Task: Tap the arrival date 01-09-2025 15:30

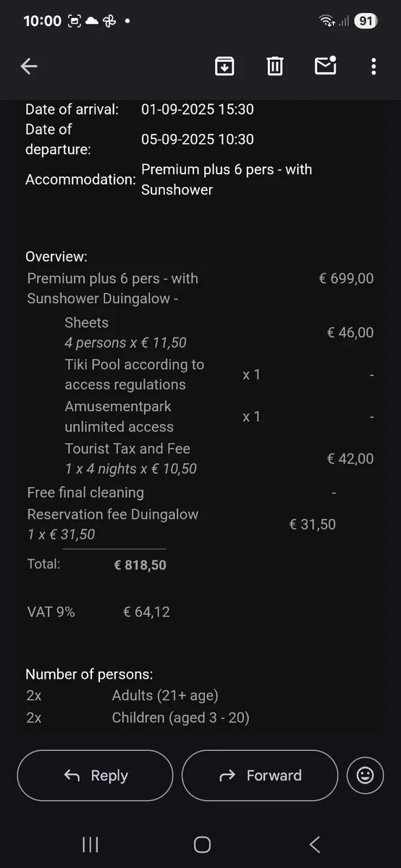Action: 198,109
